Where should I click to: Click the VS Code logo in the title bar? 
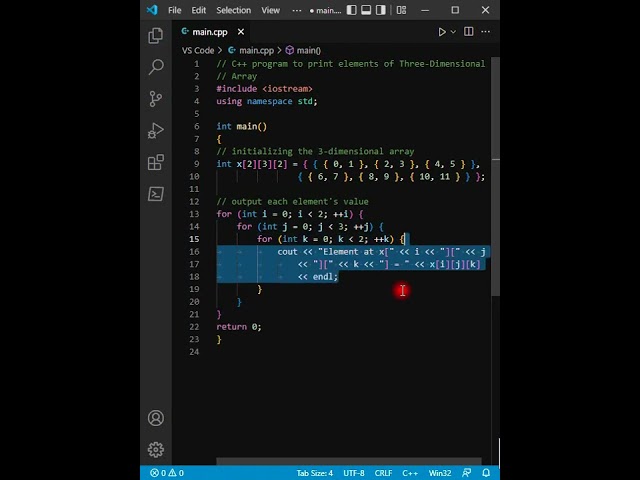[x=152, y=10]
